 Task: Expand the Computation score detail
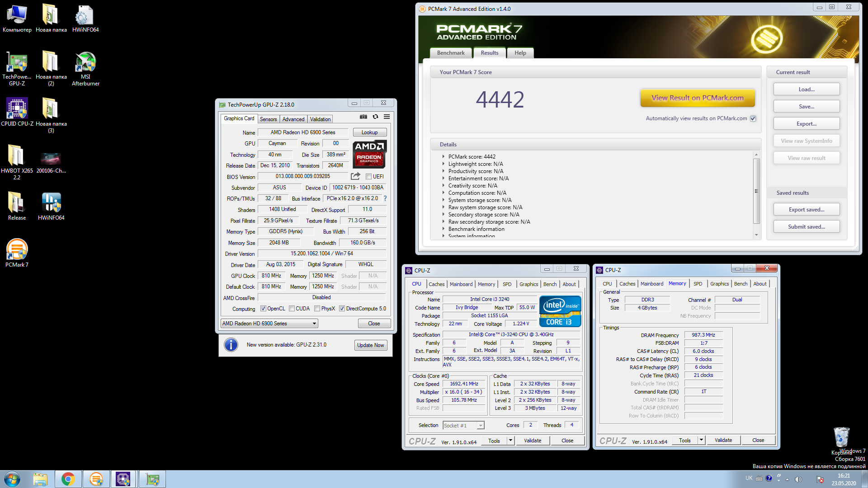pos(443,193)
